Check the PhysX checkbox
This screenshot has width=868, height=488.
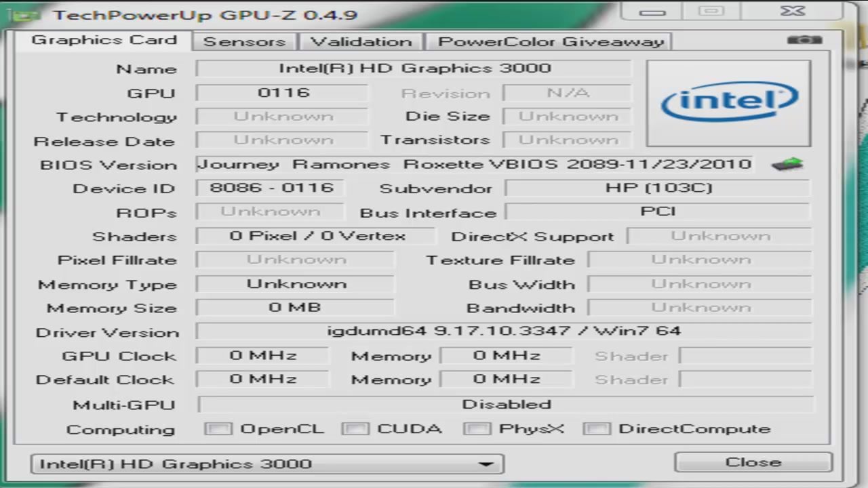[477, 429]
